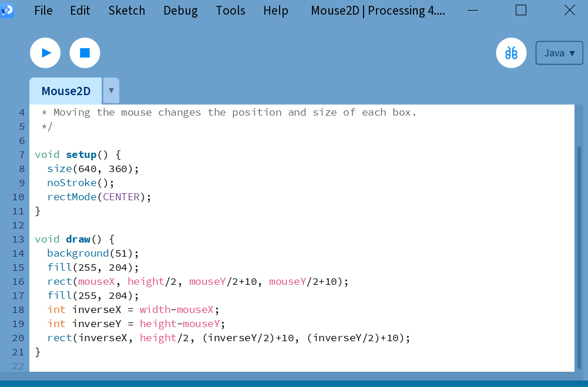This screenshot has width=588, height=387.
Task: Click on 'background(51);' line
Action: tap(93, 253)
